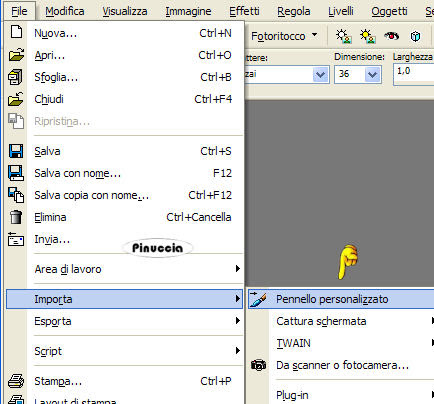This screenshot has width=434, height=404.
Task: Click the Sfoglia browse icon
Action: tap(15, 77)
